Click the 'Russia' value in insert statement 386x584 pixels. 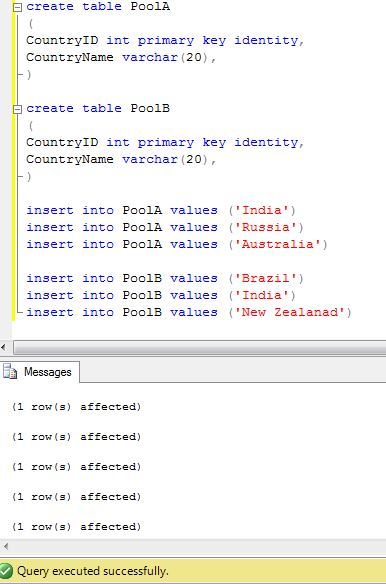pos(266,227)
